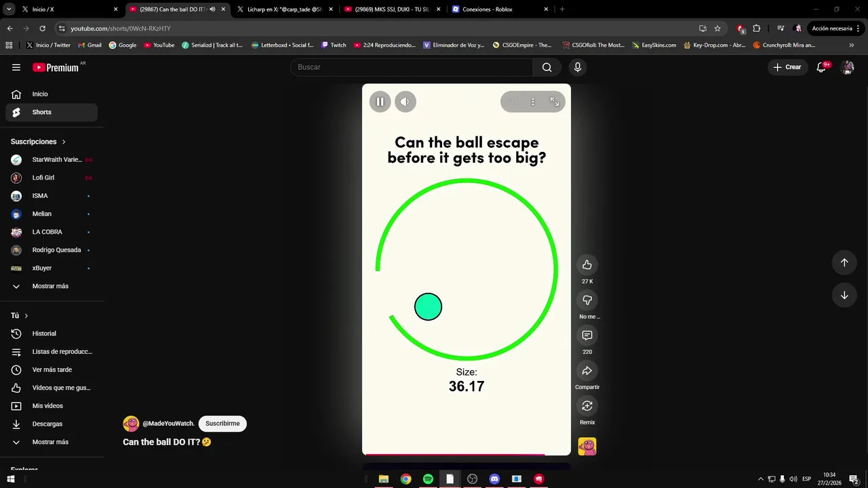Expand Mostrar más under subscriptions

(52, 286)
